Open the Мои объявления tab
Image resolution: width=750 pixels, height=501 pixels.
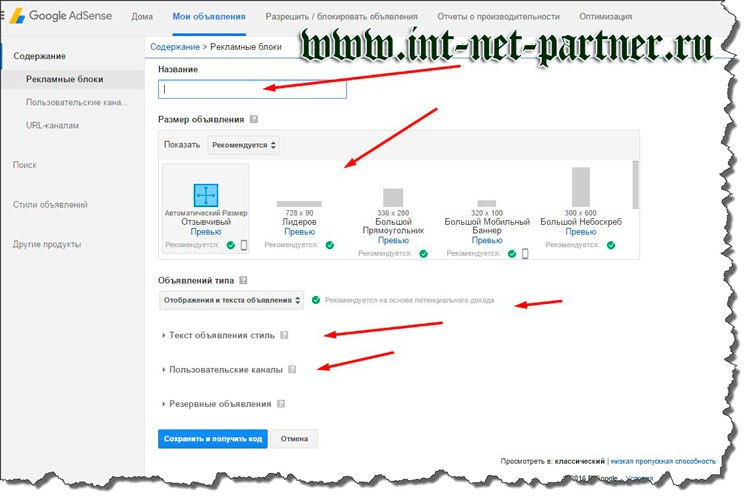tap(209, 16)
